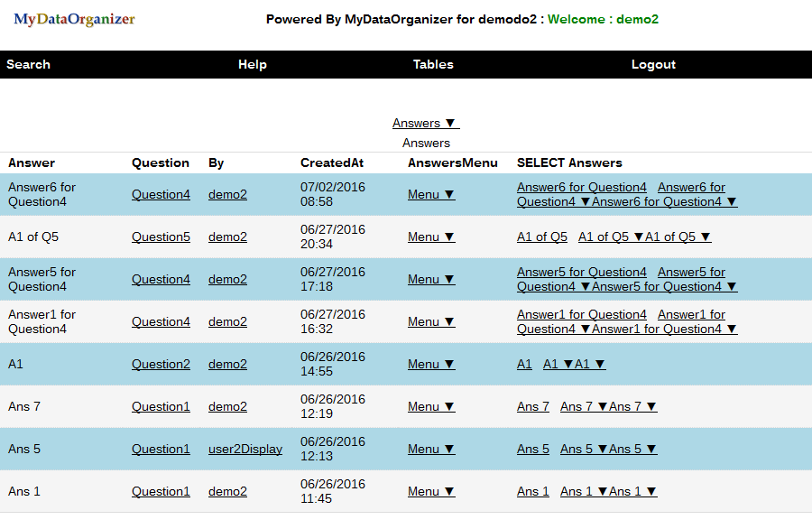
Task: Expand Menu ▼ for Answer6 for Question4 row
Action: (431, 194)
